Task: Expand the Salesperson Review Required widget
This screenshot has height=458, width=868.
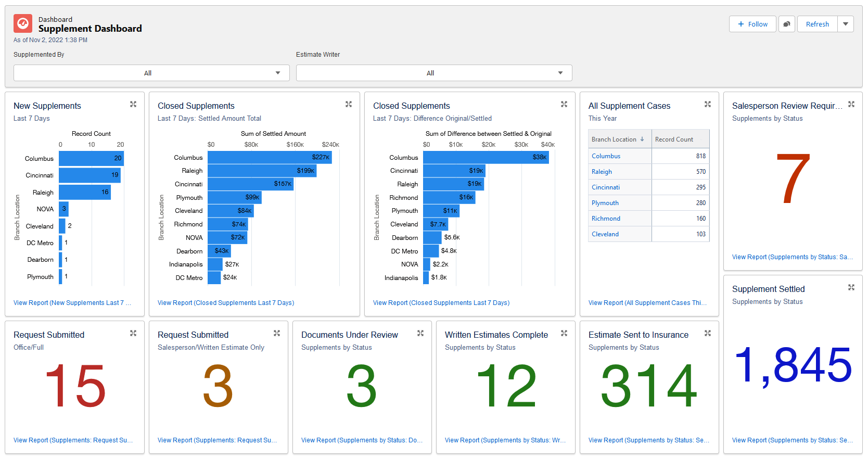Action: click(851, 104)
